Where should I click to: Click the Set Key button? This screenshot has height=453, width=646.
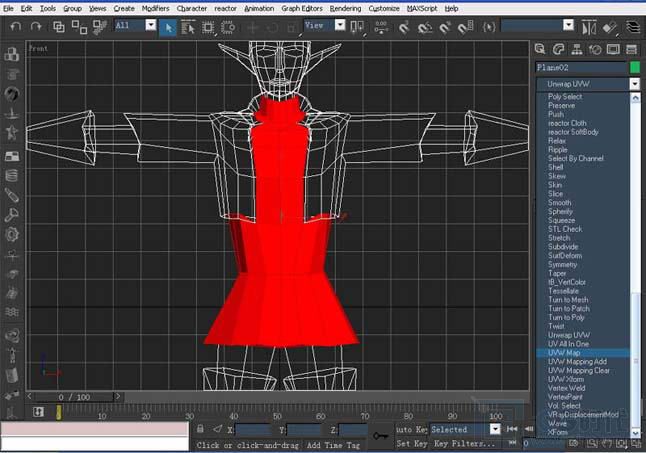point(412,444)
